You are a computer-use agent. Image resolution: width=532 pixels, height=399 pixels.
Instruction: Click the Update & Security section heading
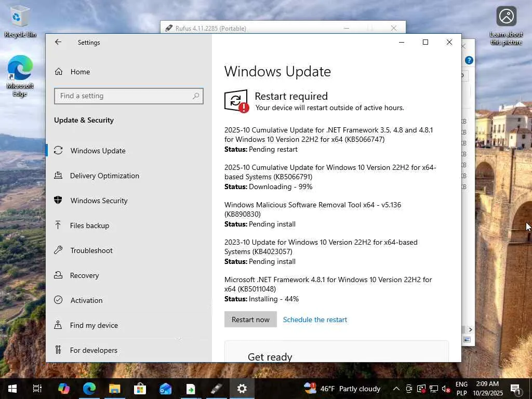click(x=84, y=120)
